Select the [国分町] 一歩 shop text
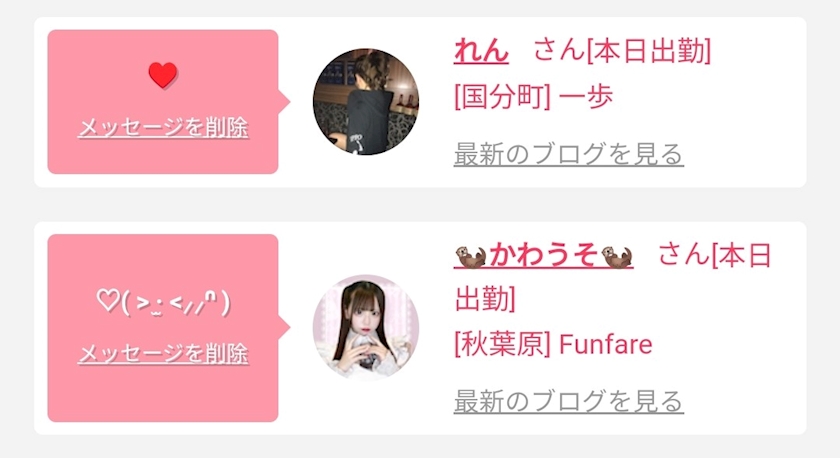This screenshot has width=840, height=458. pos(534,97)
